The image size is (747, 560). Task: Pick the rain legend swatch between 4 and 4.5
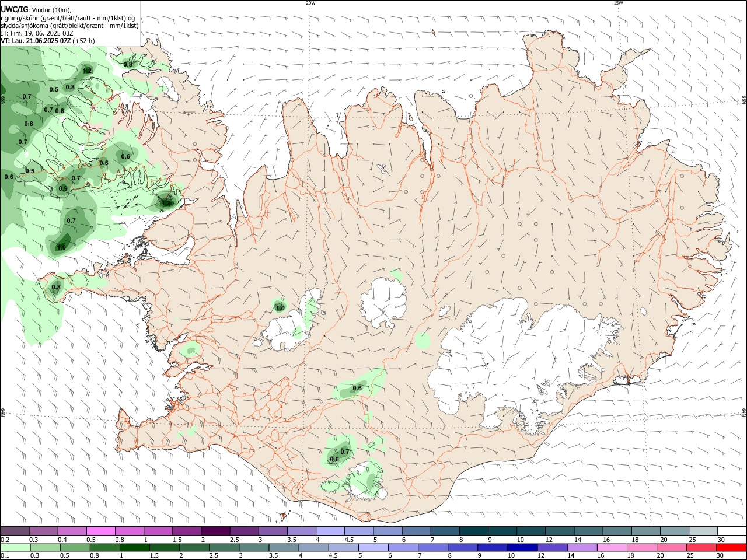[x=314, y=548]
